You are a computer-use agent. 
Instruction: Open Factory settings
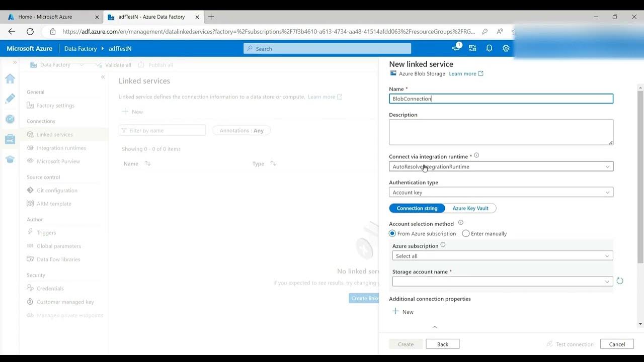tap(55, 106)
